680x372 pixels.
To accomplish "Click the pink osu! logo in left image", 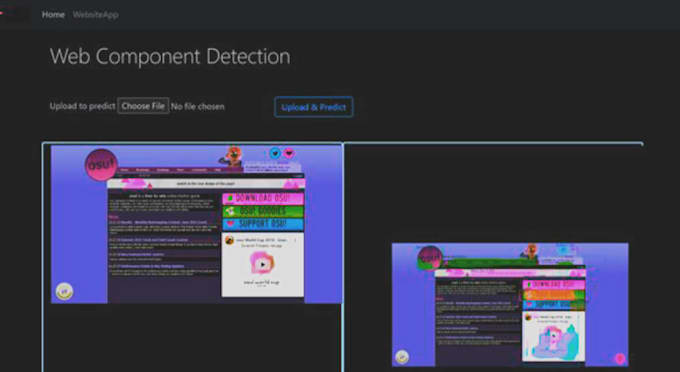I will tap(101, 165).
